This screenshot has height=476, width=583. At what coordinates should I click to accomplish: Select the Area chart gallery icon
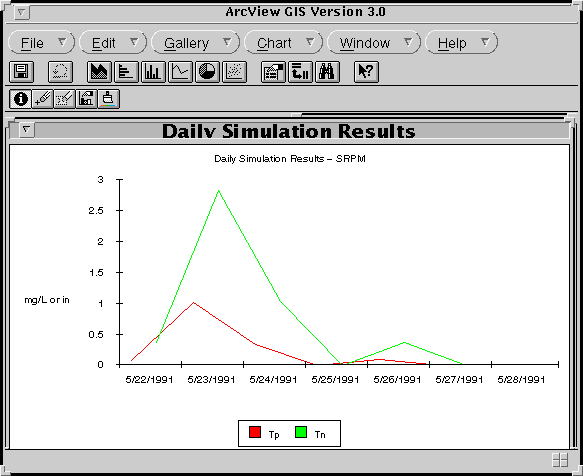click(x=99, y=71)
